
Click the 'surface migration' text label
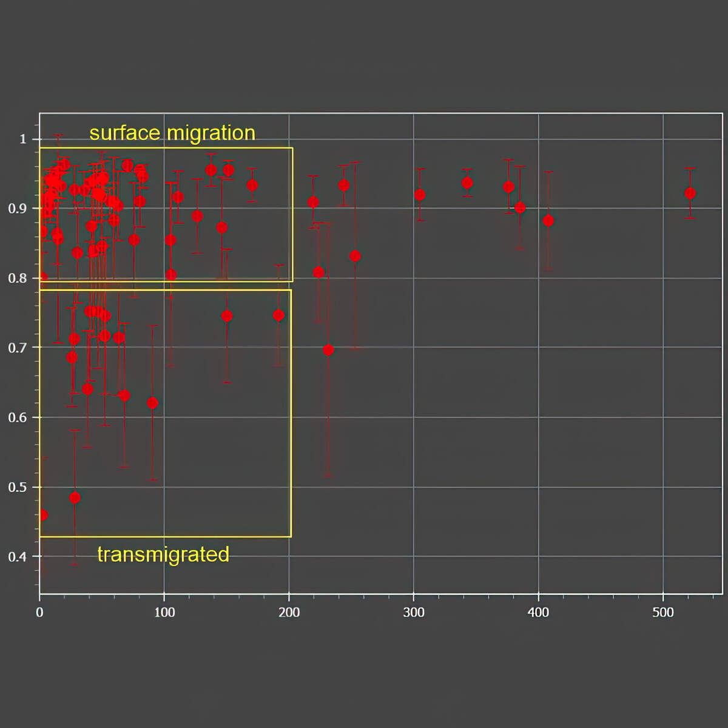[173, 133]
